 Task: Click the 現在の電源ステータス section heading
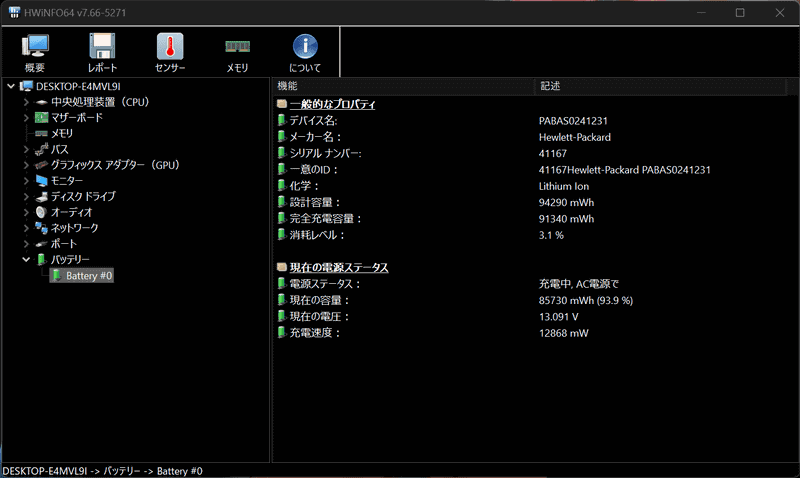(x=339, y=267)
